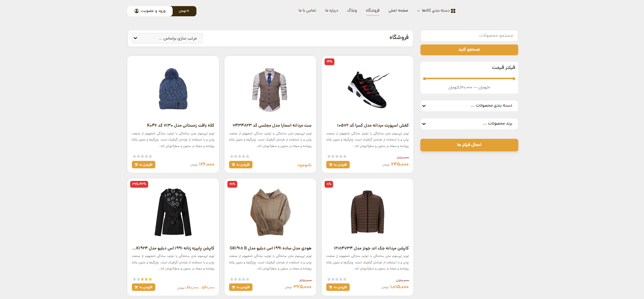
Task: Rate the blue knitted hat stars
Action: (x=142, y=156)
